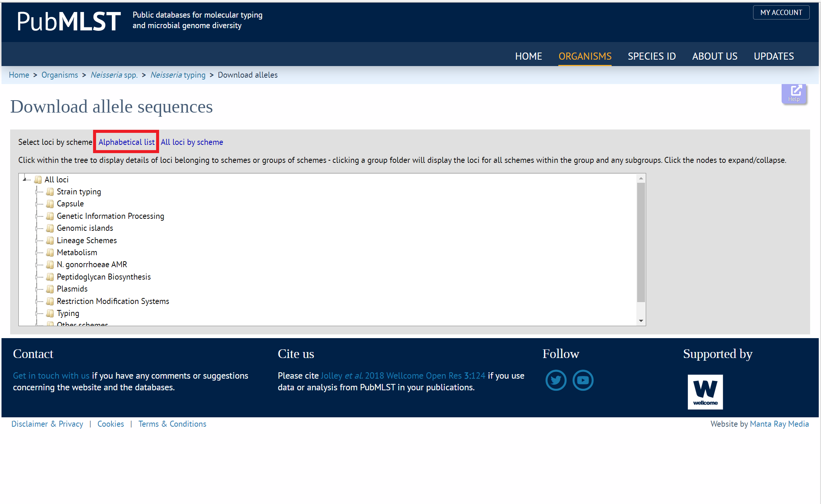Expand the N. gonorrhoeae AMR node

click(37, 265)
